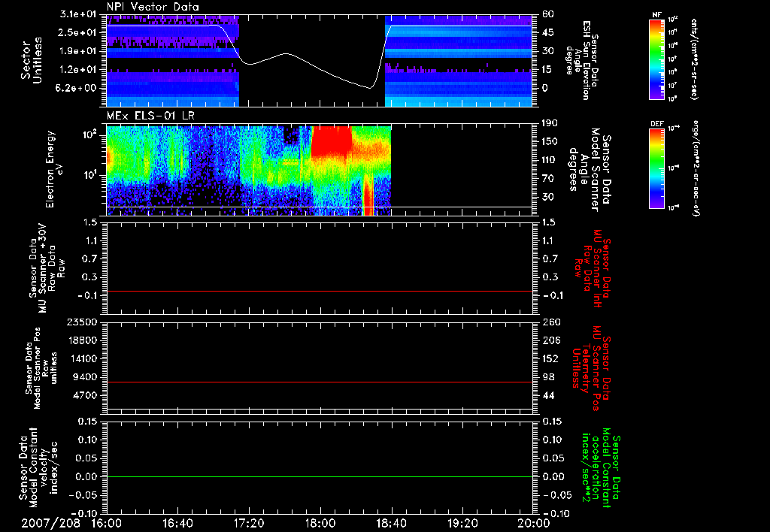The image size is (770, 532).
Task: Click the 16:00 time tick label
Action: 107,524
